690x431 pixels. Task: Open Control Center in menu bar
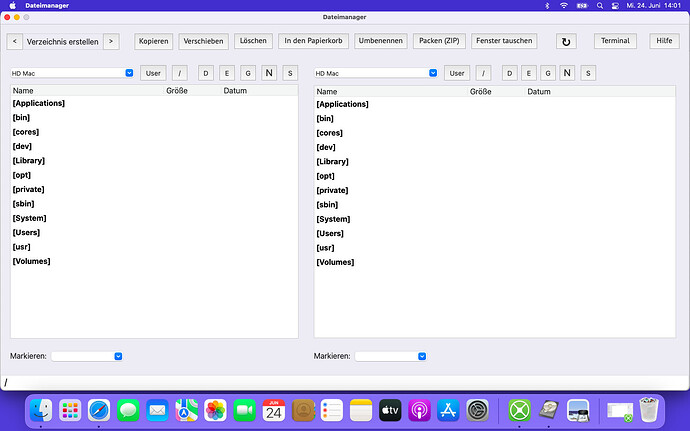tap(615, 6)
